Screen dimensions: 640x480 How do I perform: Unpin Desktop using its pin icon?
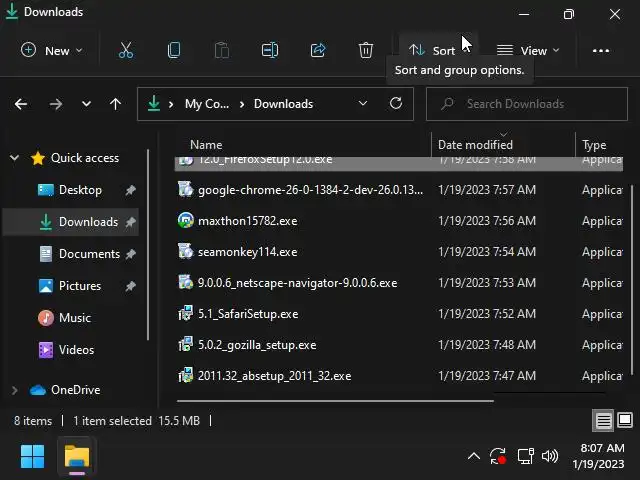[x=130, y=190]
